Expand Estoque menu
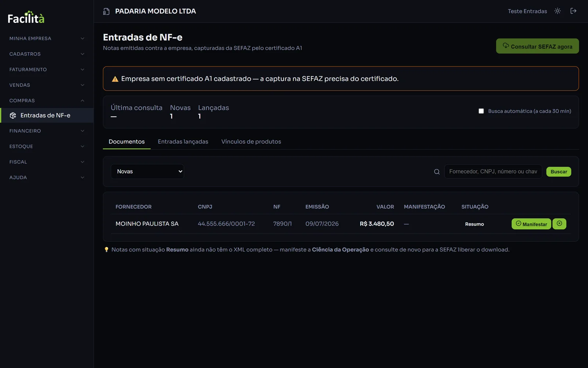The width and height of the screenshot is (588, 368). pyautogui.click(x=47, y=146)
